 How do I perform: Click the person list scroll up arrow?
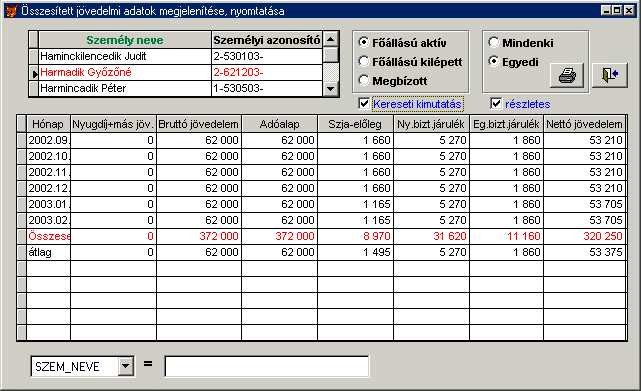tap(330, 39)
